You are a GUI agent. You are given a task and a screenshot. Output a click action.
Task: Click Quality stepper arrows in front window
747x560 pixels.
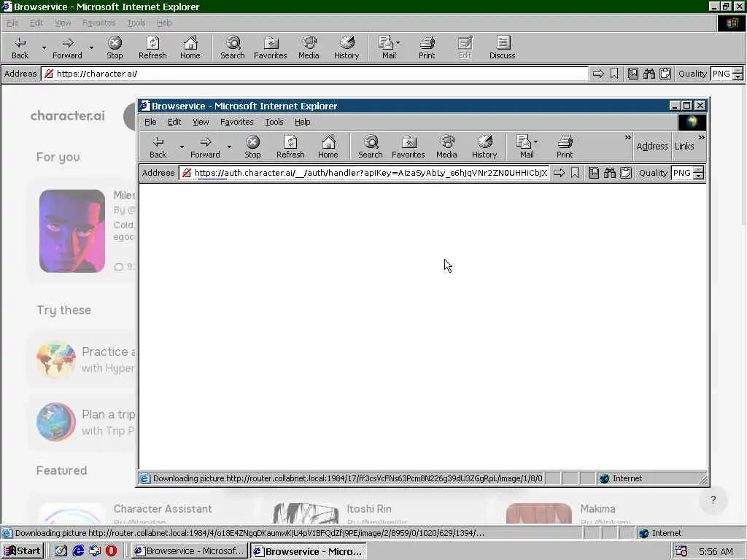pyautogui.click(x=698, y=173)
